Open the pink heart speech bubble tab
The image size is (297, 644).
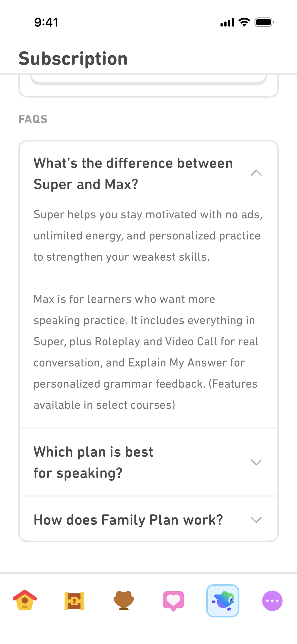(173, 601)
